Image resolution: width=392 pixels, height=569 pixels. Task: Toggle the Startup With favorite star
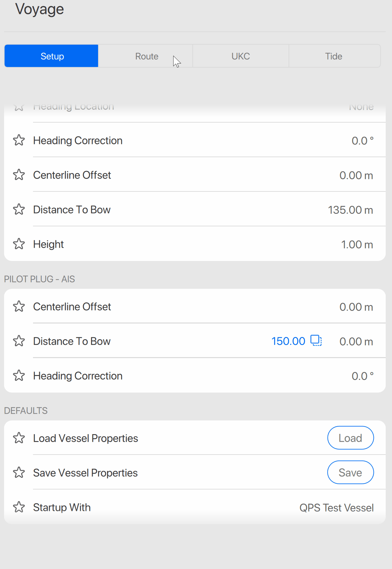click(x=19, y=507)
